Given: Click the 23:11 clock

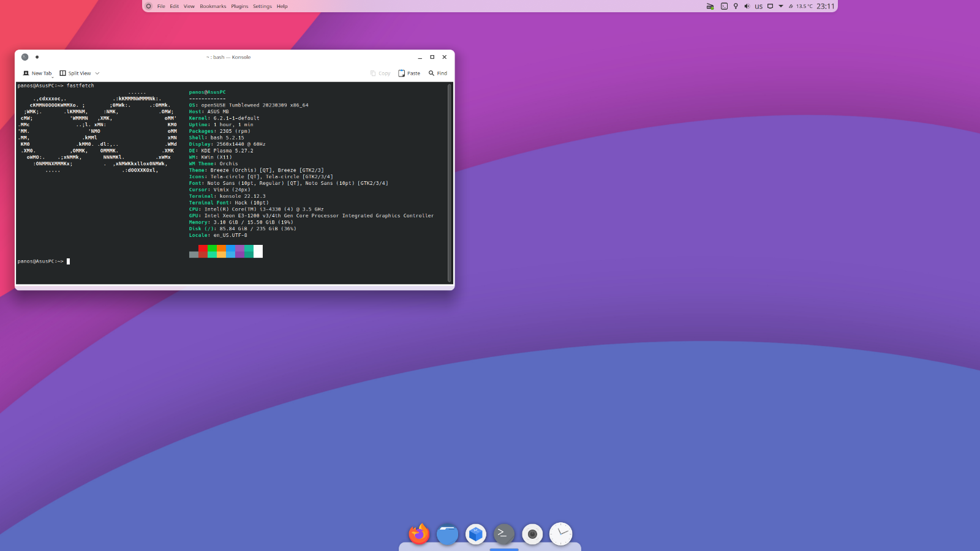Looking at the screenshot, I should click(826, 6).
